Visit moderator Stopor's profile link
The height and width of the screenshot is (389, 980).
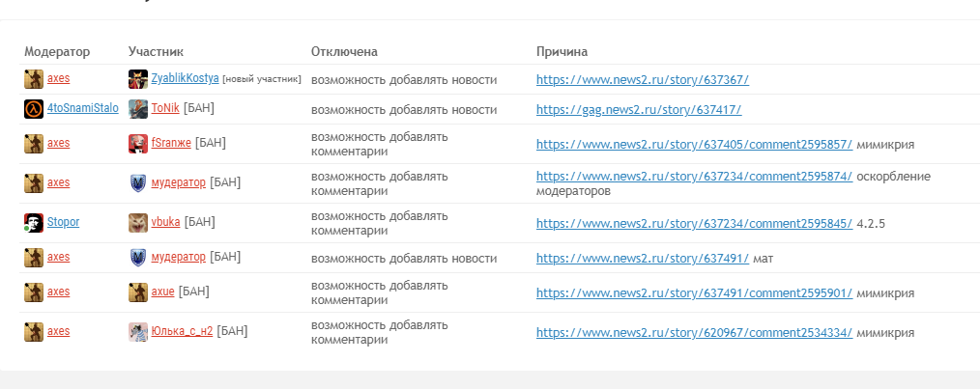coord(63,222)
